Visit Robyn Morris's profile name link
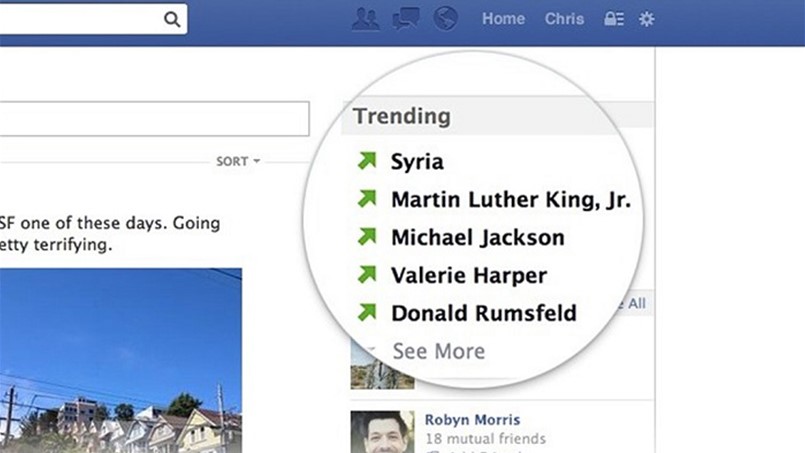Viewport: 805px width, 453px height. (x=472, y=420)
